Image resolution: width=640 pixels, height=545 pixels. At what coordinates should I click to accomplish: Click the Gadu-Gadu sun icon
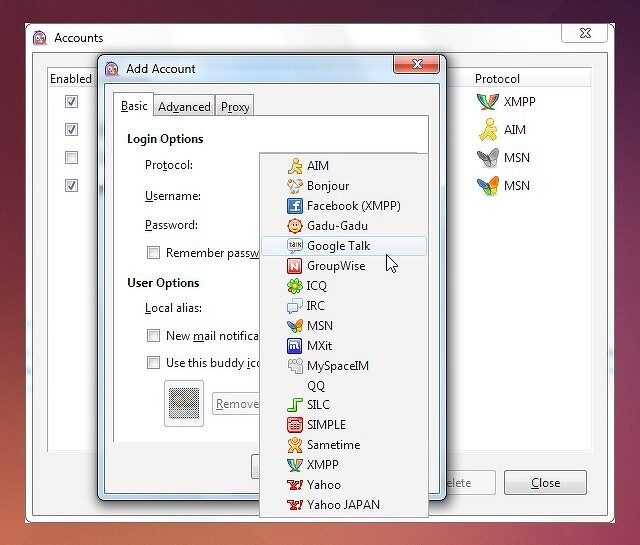coord(294,226)
